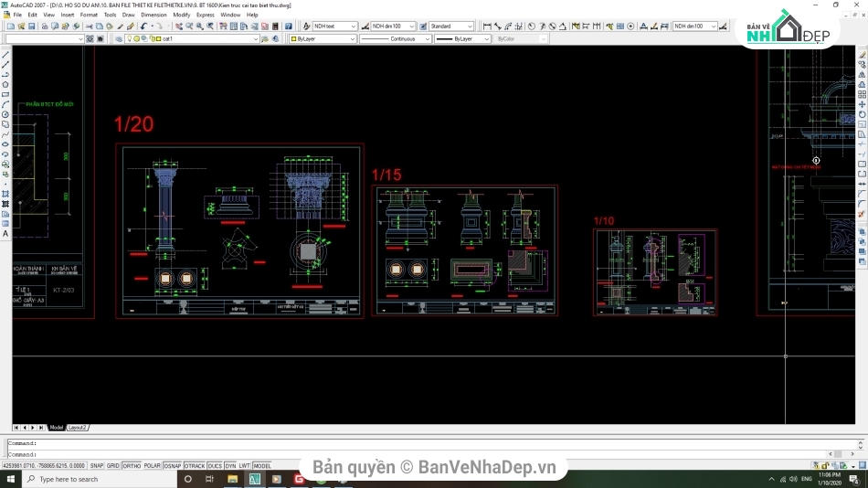Screen dimensions: 868x488
Task: Click the DYN button in status bar
Action: click(x=229, y=465)
